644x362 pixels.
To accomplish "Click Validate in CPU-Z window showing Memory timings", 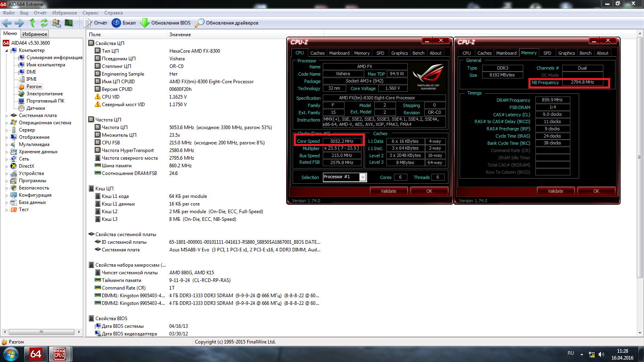I will [555, 191].
